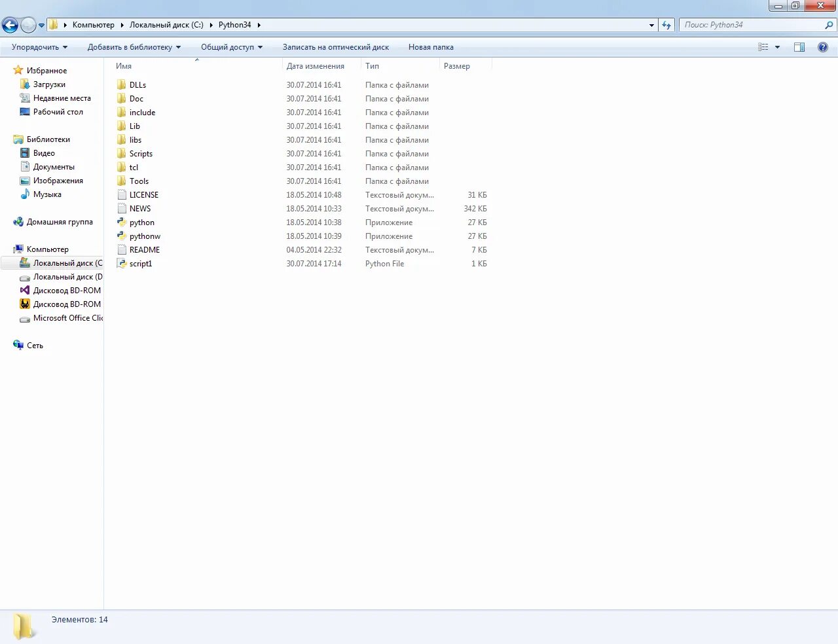
Task: Go back with the Back arrow button
Action: pyautogui.click(x=10, y=25)
